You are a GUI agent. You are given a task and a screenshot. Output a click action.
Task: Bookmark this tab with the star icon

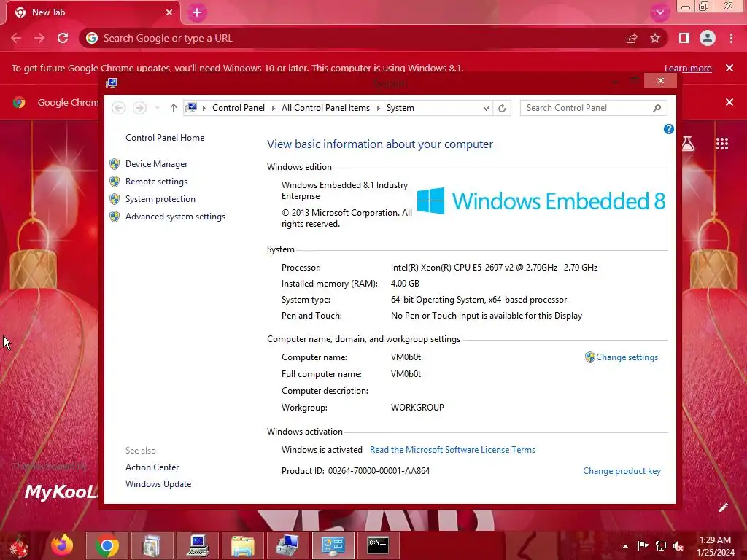655,38
